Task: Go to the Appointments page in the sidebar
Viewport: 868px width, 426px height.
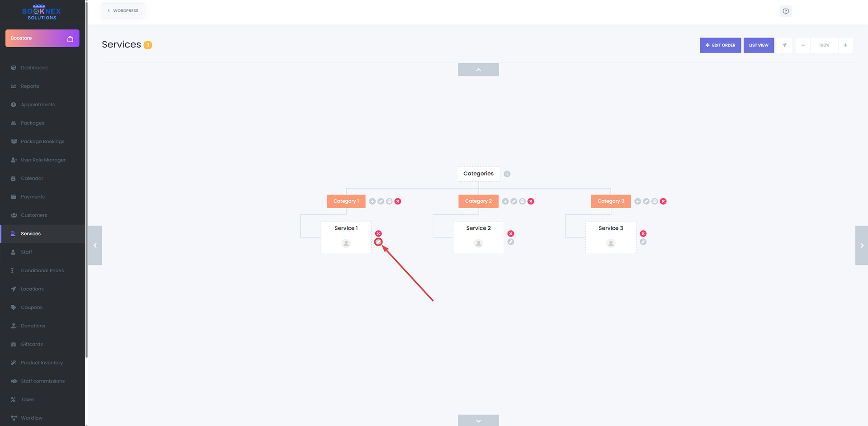Action: click(38, 104)
